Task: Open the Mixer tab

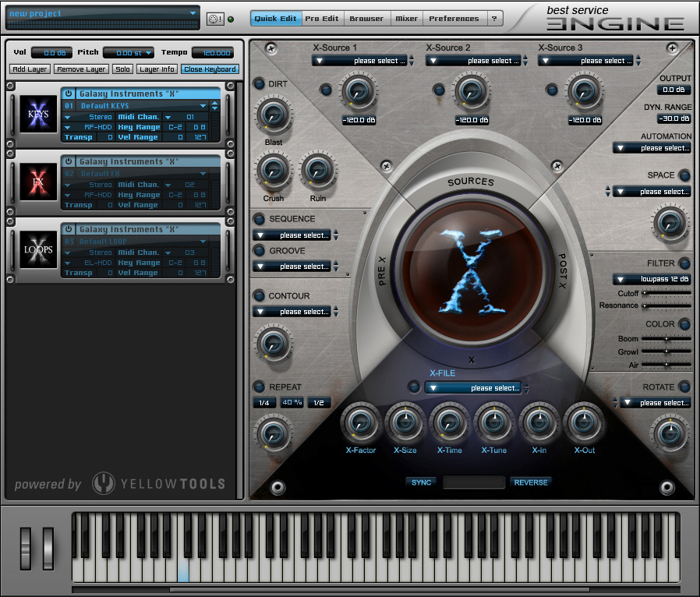Action: click(407, 19)
